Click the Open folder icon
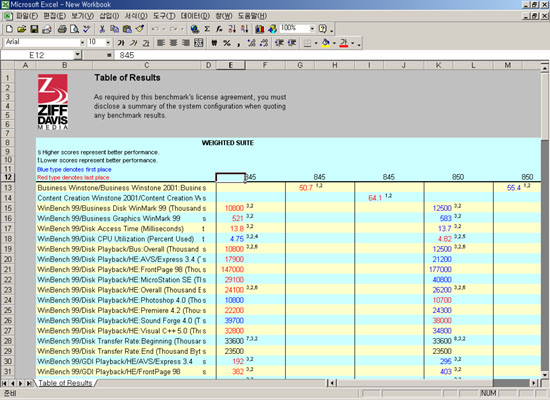 pyautogui.click(x=22, y=29)
